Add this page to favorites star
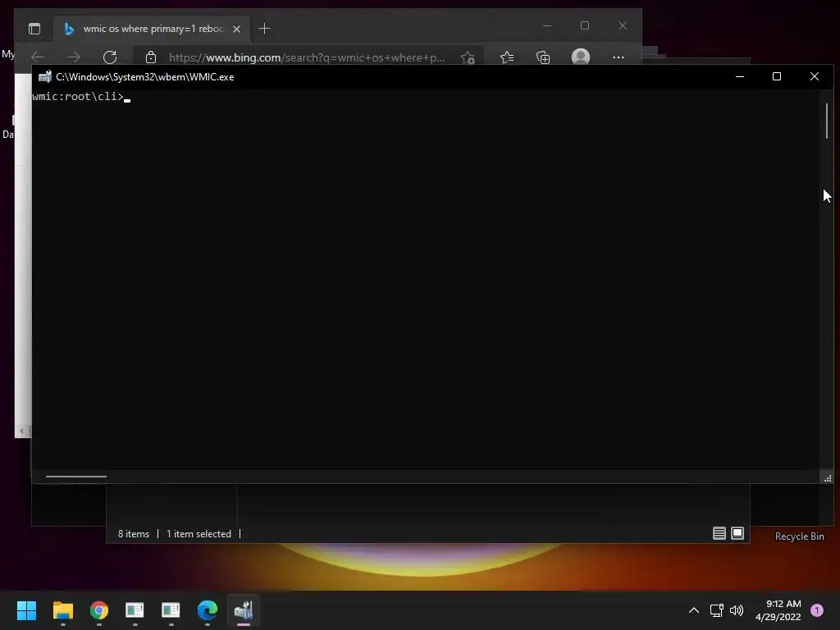 point(468,57)
